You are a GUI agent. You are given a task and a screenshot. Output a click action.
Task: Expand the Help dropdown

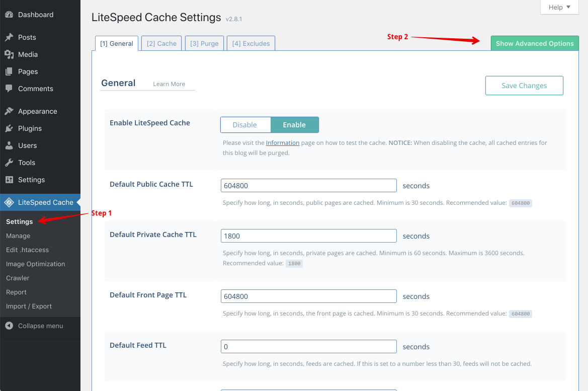click(559, 7)
